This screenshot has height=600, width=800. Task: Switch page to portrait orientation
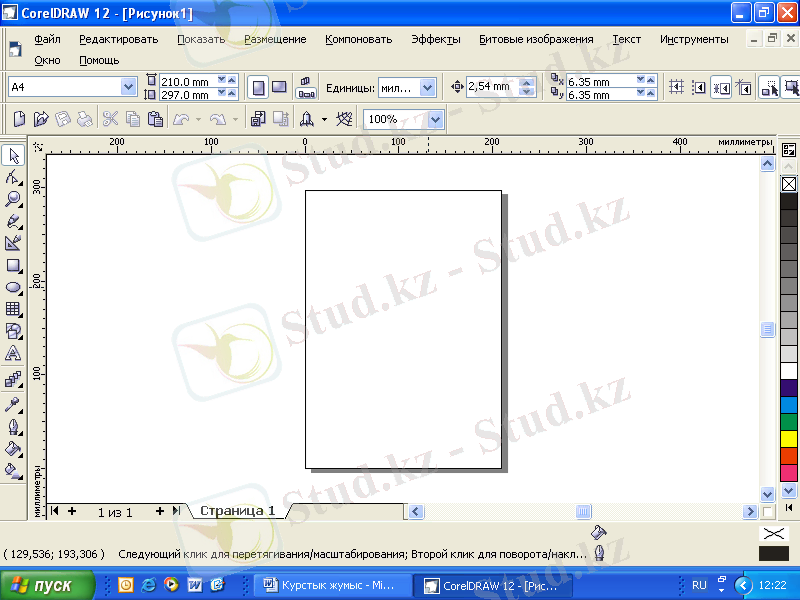tap(258, 87)
